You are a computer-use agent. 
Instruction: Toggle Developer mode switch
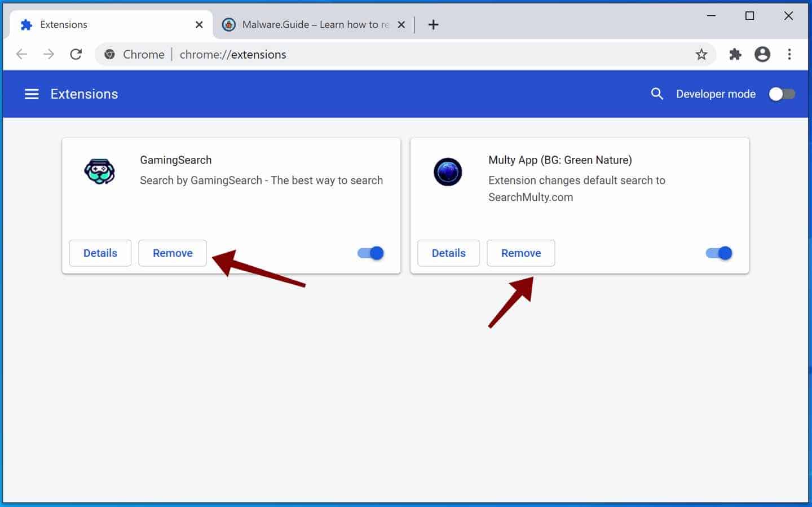(x=782, y=94)
